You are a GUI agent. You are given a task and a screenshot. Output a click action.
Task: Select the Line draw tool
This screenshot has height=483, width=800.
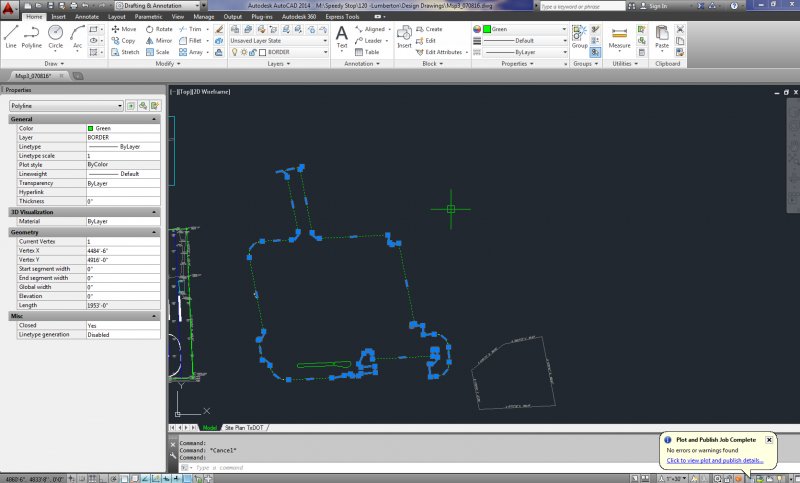click(x=11, y=37)
